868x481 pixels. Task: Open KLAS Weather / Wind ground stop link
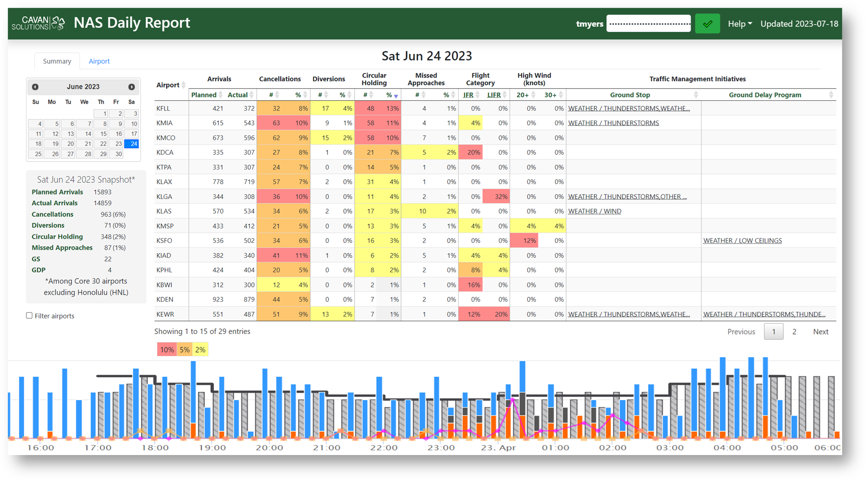(x=594, y=211)
